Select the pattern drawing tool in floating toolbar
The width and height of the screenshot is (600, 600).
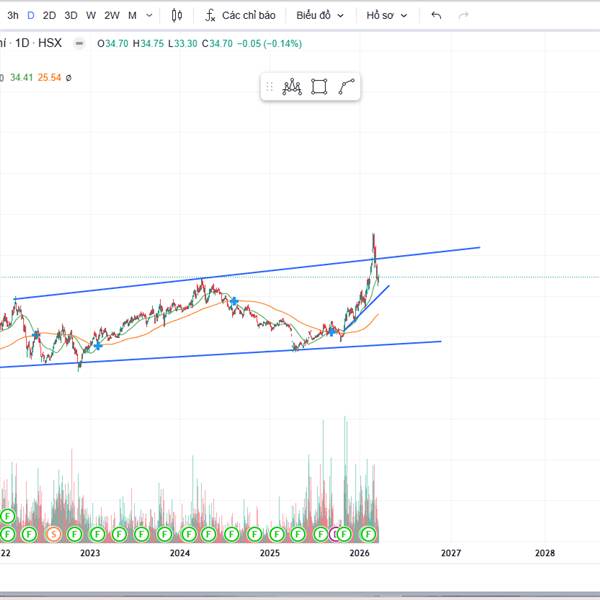point(292,86)
